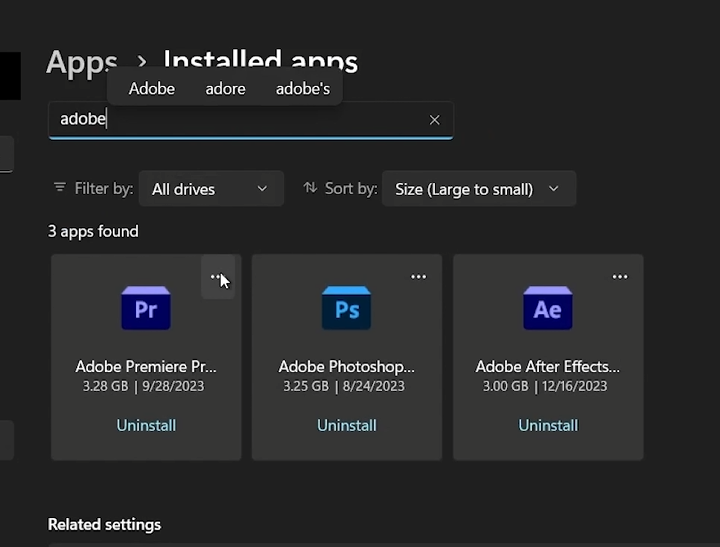Uninstall Adobe Photoshop
Image resolution: width=720 pixels, height=547 pixels.
point(347,425)
